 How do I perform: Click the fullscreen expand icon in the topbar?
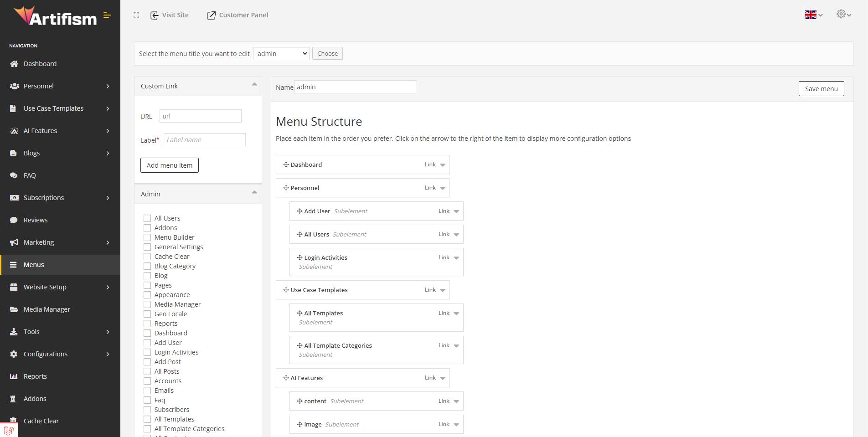click(136, 15)
